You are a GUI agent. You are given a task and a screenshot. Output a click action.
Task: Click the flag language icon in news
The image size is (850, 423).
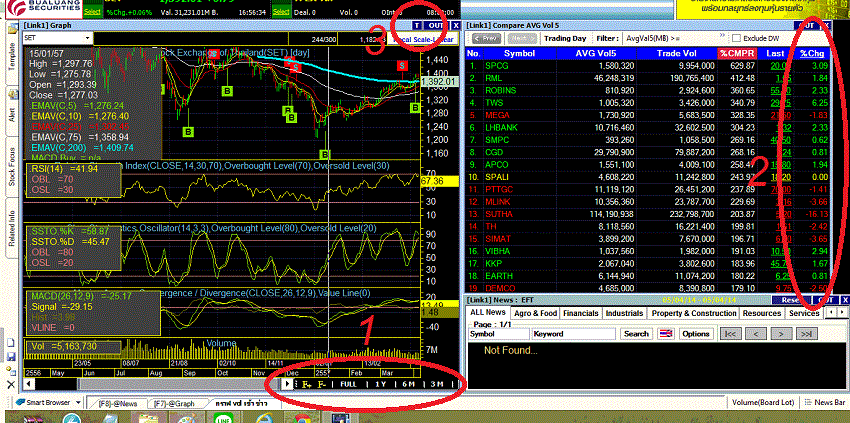[x=666, y=334]
